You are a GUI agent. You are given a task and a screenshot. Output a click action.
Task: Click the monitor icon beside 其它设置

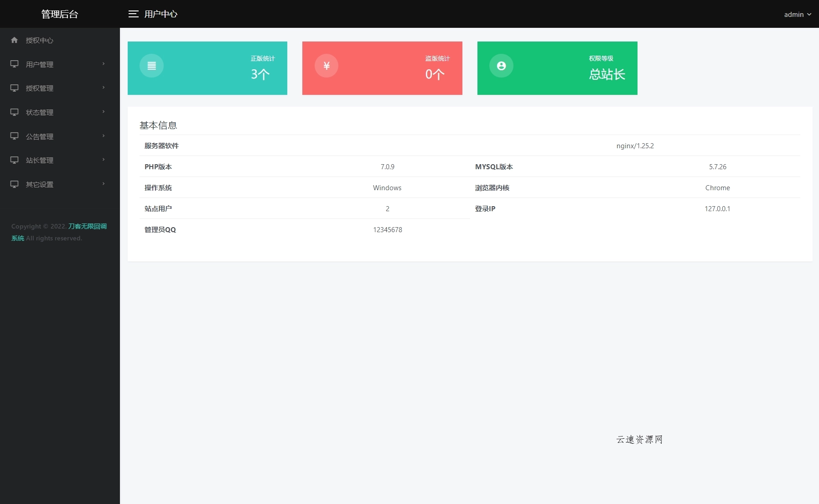coord(14,184)
